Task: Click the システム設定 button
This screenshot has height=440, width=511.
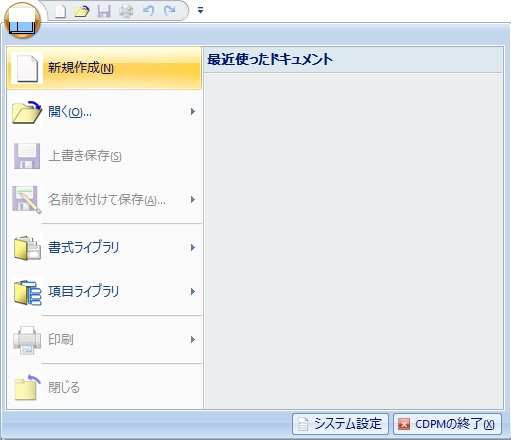Action: pyautogui.click(x=340, y=424)
